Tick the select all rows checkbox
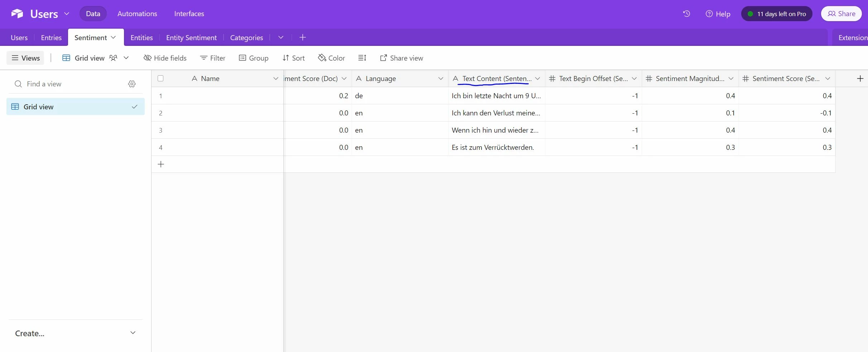This screenshot has width=868, height=352. coord(160,79)
